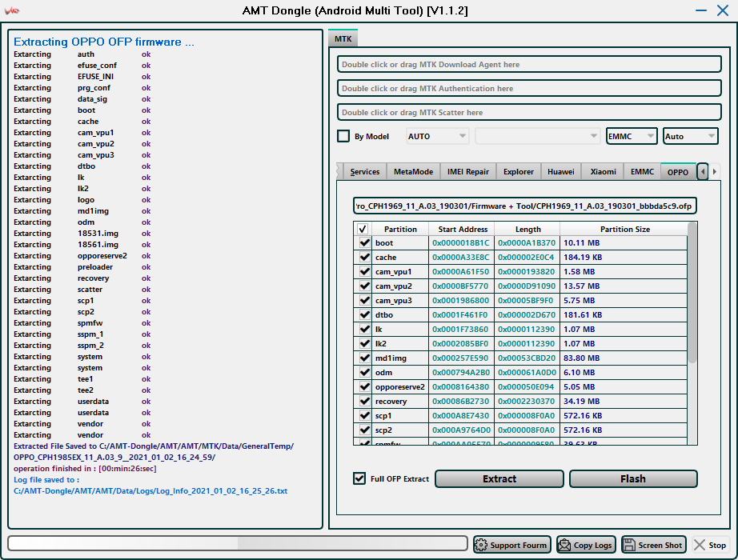Click the Screen Shot floppy disk icon
This screenshot has height=560, width=738.
tap(629, 545)
